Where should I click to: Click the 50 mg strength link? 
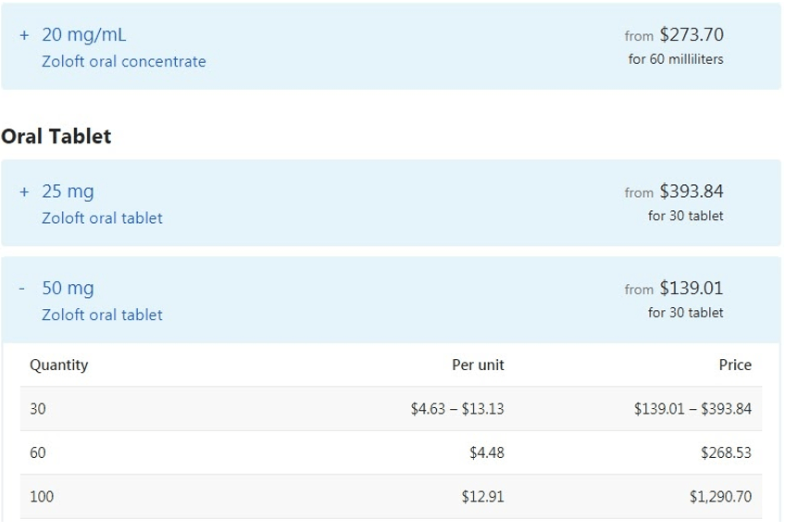coord(68,289)
